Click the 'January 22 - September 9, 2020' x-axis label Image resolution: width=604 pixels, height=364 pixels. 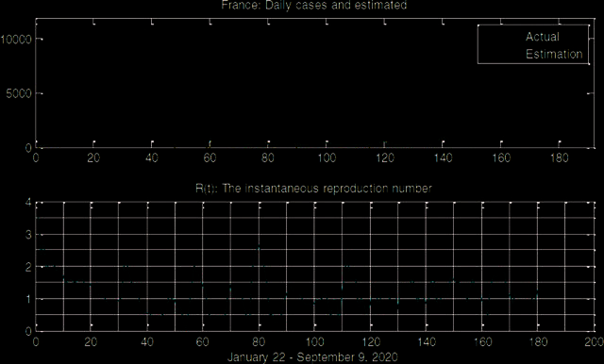[312, 357]
